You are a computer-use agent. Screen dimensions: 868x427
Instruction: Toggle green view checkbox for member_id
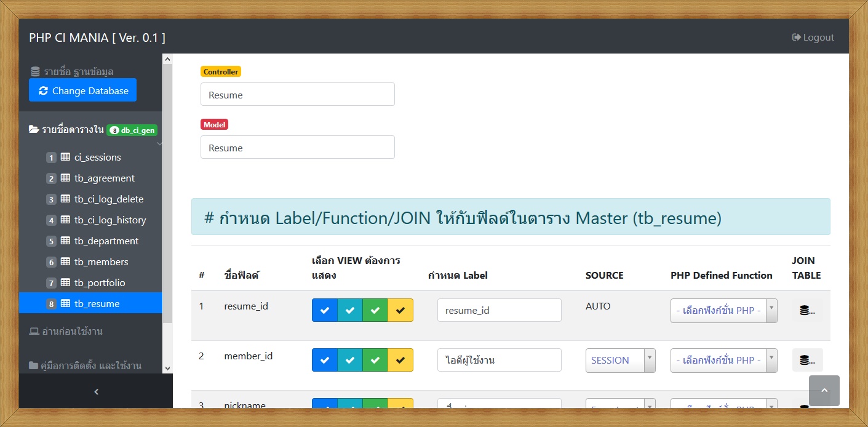[x=375, y=360]
